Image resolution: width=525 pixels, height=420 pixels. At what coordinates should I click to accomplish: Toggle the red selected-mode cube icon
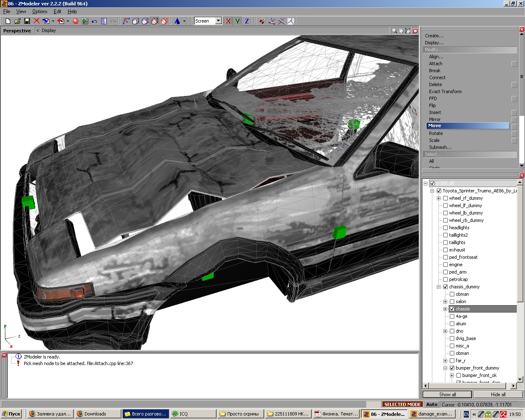click(164, 21)
